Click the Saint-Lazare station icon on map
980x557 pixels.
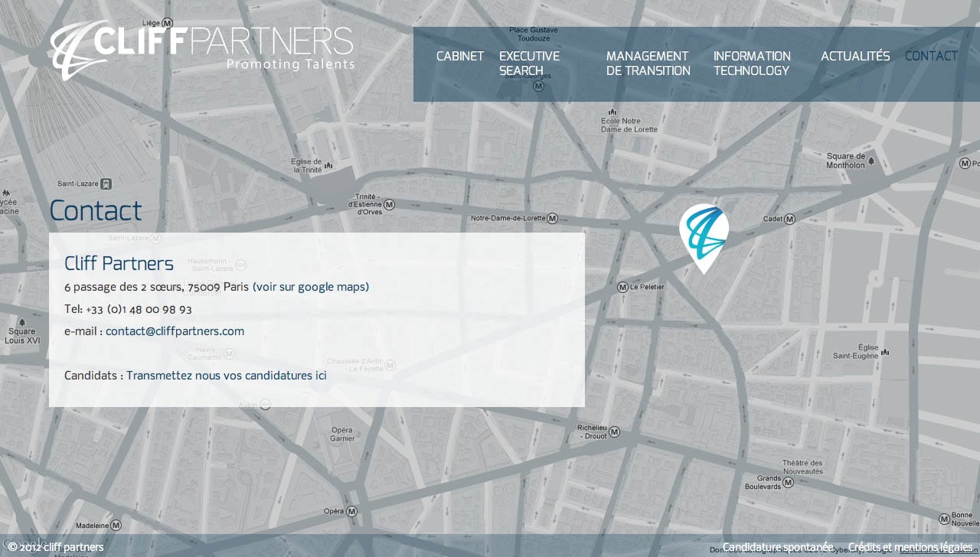(106, 184)
